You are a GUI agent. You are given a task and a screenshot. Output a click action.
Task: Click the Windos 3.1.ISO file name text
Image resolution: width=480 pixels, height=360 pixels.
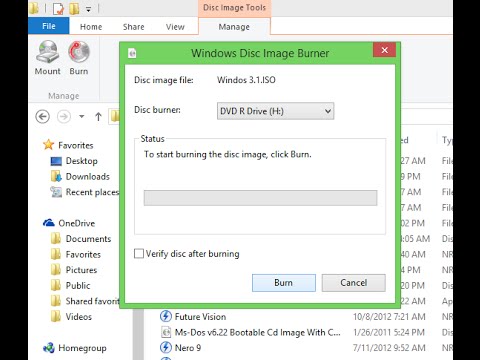coord(246,80)
